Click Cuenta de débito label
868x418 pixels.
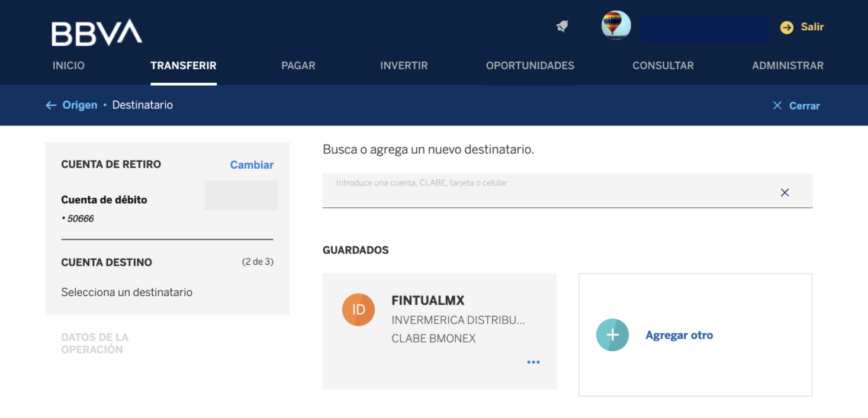(x=104, y=200)
